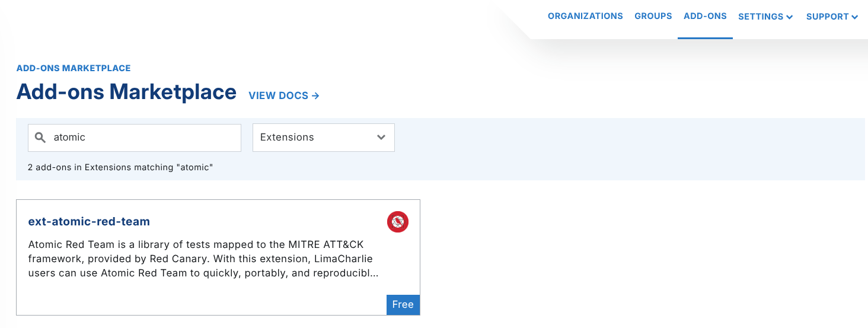Open the ext-atomic-red-team title link
The width and height of the screenshot is (868, 328).
coord(89,221)
